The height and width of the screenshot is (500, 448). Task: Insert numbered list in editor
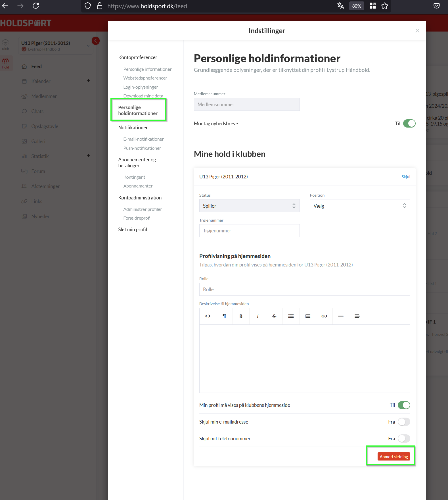tap(307, 316)
